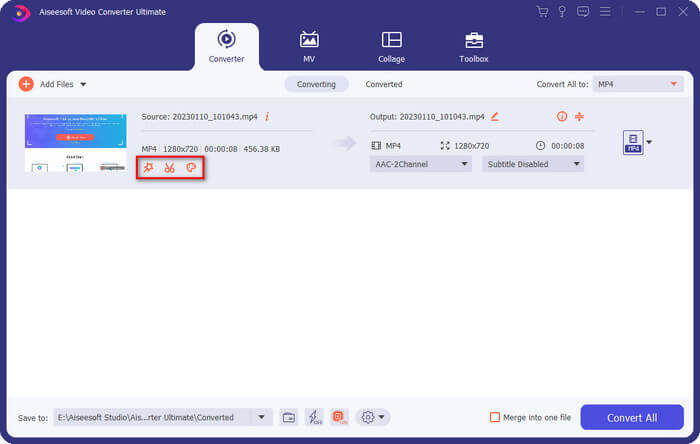
Task: Open the Edit magic wand tool
Action: coord(148,167)
